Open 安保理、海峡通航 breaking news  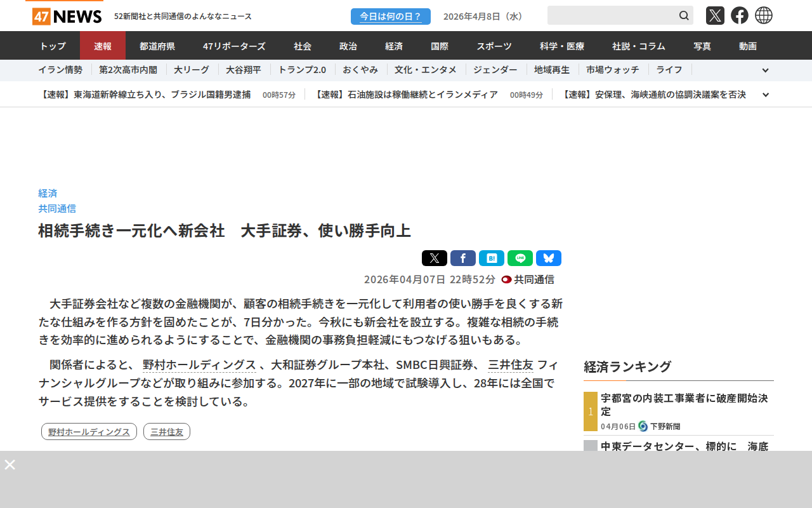[653, 95]
